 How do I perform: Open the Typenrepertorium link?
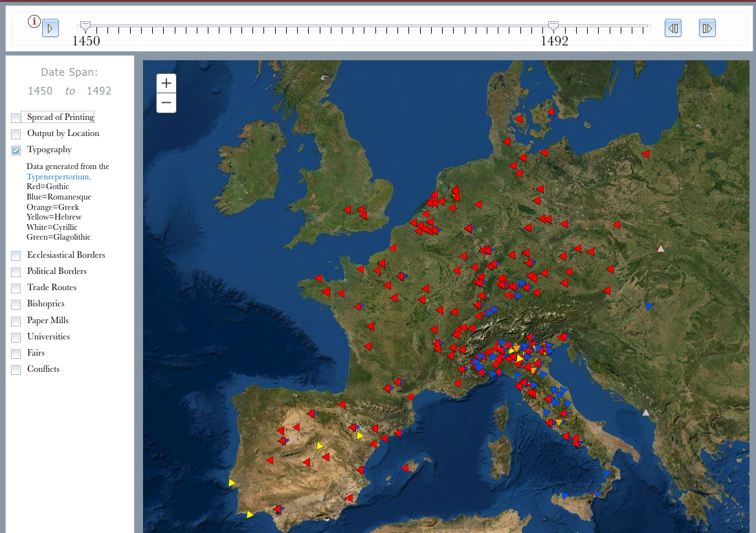(x=58, y=177)
